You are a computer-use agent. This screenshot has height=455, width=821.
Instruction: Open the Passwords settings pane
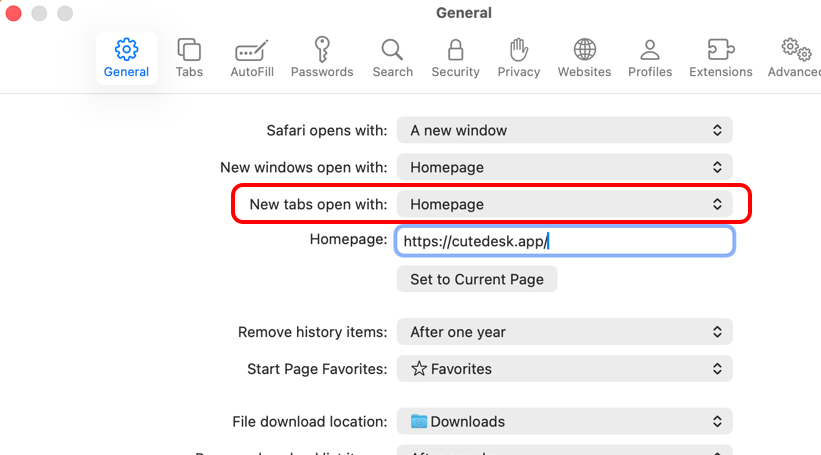coord(322,58)
